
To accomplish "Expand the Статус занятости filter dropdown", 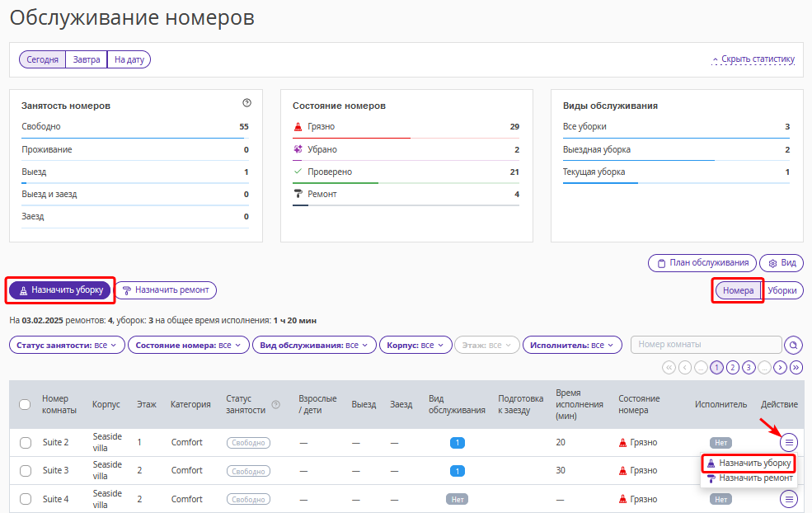I will point(67,345).
